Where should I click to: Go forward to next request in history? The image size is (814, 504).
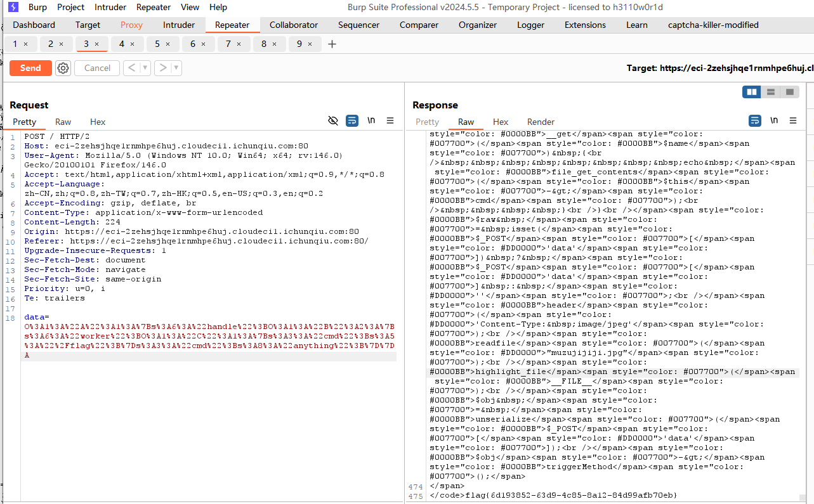pos(162,68)
